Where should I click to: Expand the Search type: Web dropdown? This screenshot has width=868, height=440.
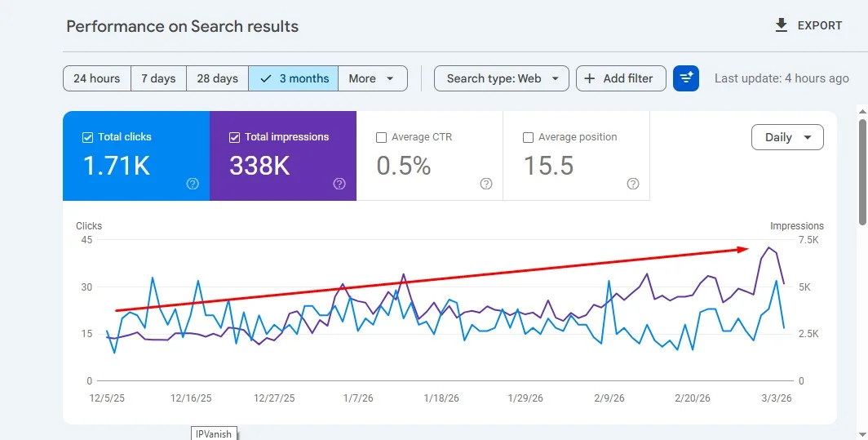click(x=502, y=78)
